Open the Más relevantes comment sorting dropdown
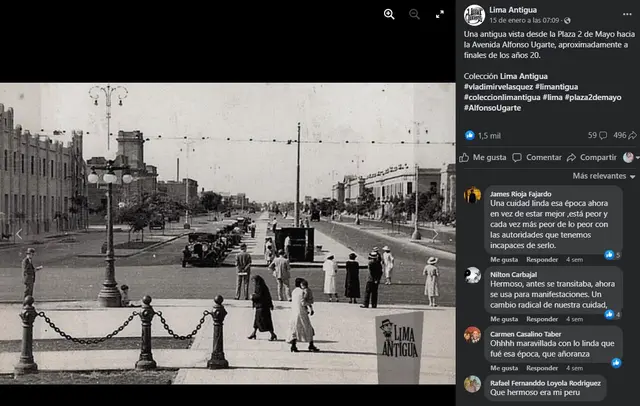The image size is (640, 406). point(603,176)
